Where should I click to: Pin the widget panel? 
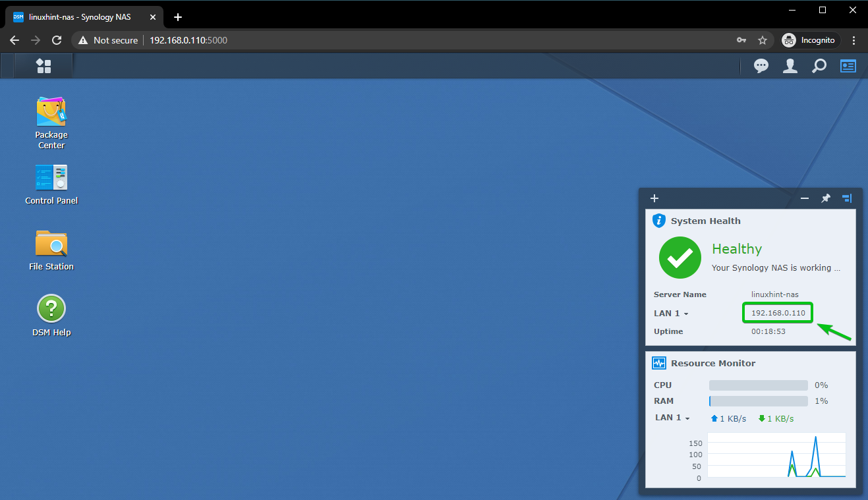826,198
